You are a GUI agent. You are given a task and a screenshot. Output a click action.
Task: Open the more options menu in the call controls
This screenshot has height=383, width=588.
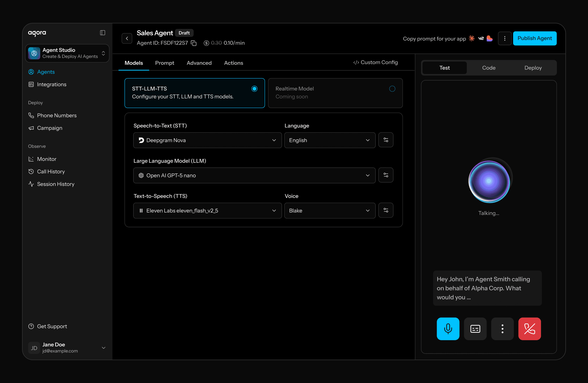click(502, 329)
